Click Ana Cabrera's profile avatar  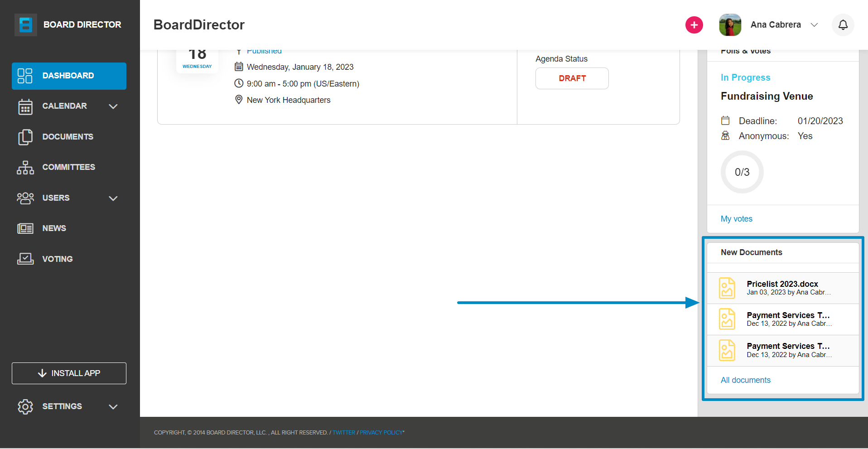(x=730, y=25)
